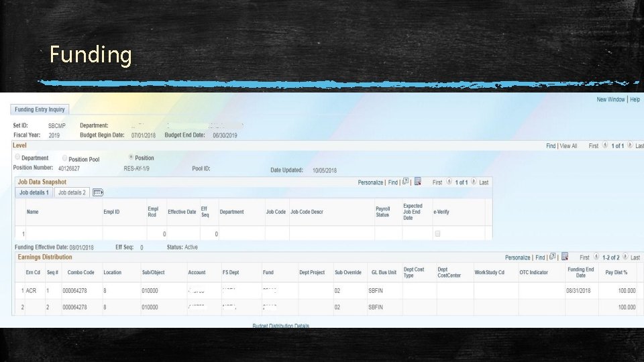Switch to Job details 1 tab
Viewport: 644px width, 362px height.
coord(34,192)
